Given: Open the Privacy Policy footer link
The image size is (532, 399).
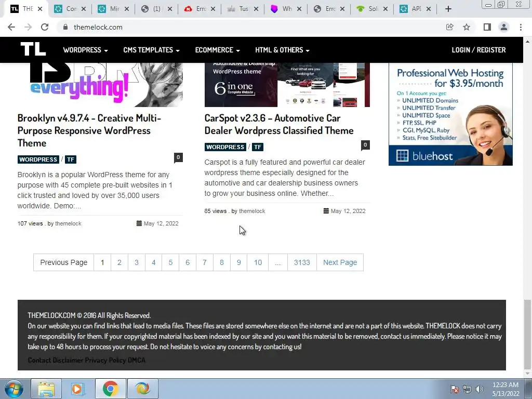Looking at the screenshot, I should click(x=105, y=360).
